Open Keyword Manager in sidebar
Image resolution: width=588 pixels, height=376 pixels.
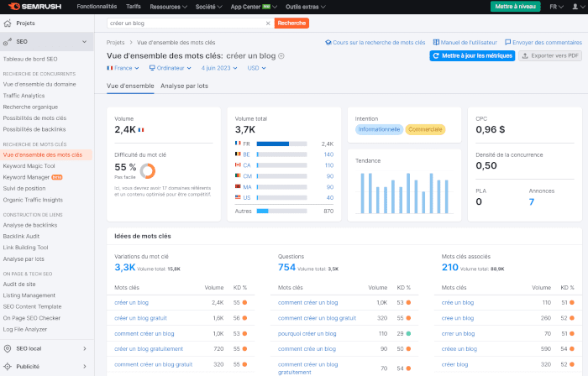26,177
